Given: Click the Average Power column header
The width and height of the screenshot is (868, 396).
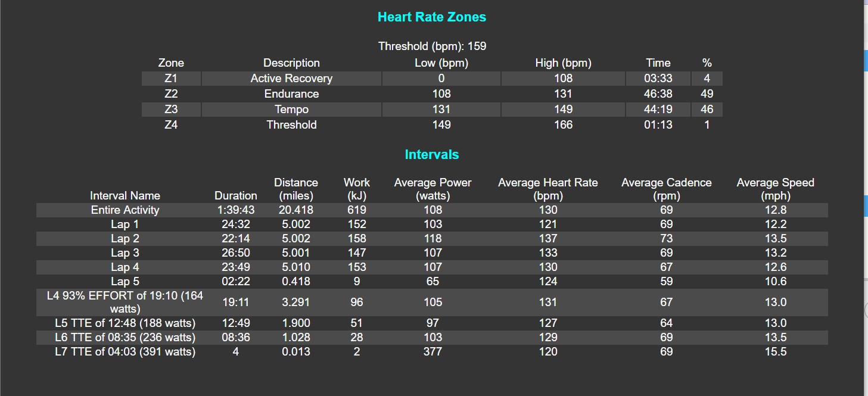Looking at the screenshot, I should (x=433, y=189).
